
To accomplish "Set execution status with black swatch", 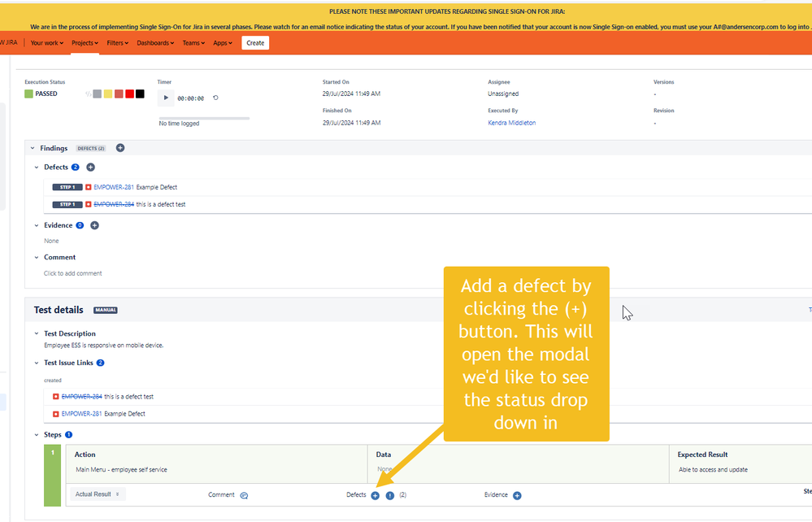I will point(140,94).
